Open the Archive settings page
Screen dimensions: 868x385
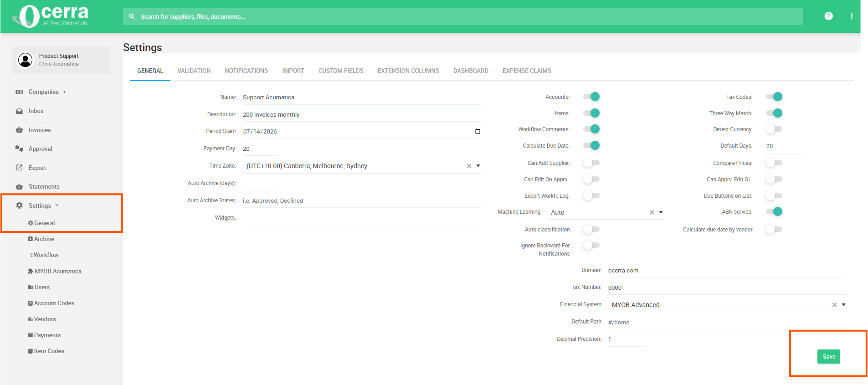41,239
